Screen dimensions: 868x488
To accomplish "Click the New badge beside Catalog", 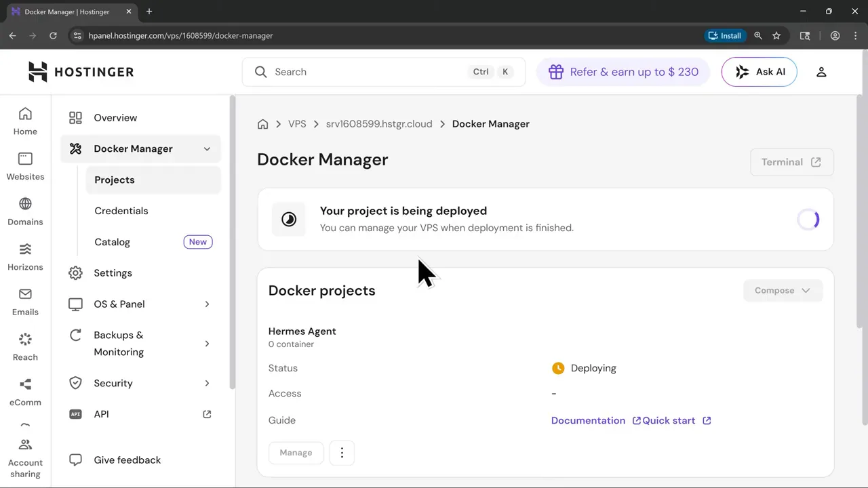I will point(198,242).
